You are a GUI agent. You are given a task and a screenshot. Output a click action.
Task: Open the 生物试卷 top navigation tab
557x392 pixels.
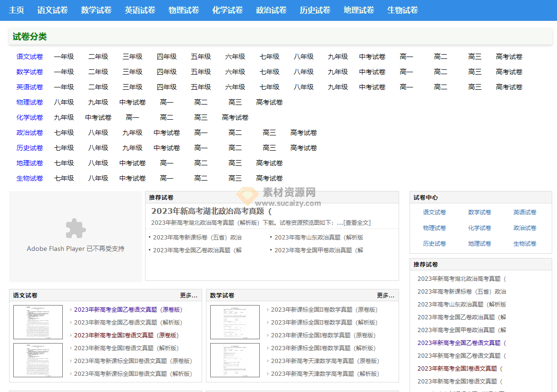pos(402,10)
